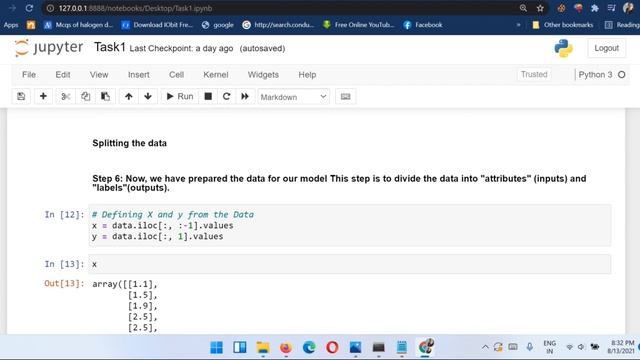Open the Download IObit Free bookmark
The width and height of the screenshot is (640, 360).
pyautogui.click(x=157, y=25)
